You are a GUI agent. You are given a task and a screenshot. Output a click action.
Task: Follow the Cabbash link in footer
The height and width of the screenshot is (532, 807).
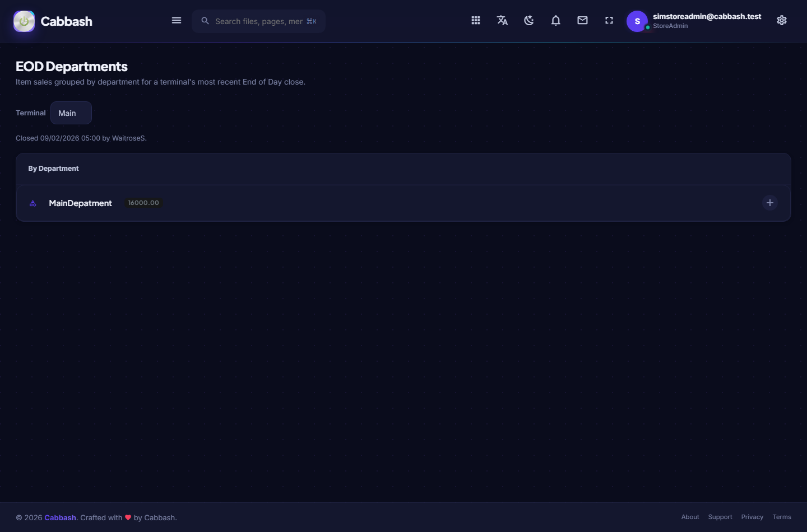[61, 517]
